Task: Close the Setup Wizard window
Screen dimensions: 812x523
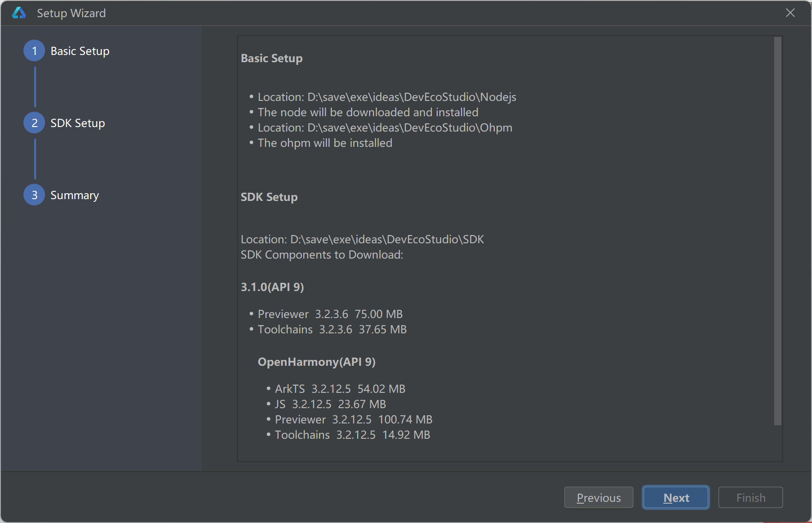Action: pyautogui.click(x=790, y=13)
